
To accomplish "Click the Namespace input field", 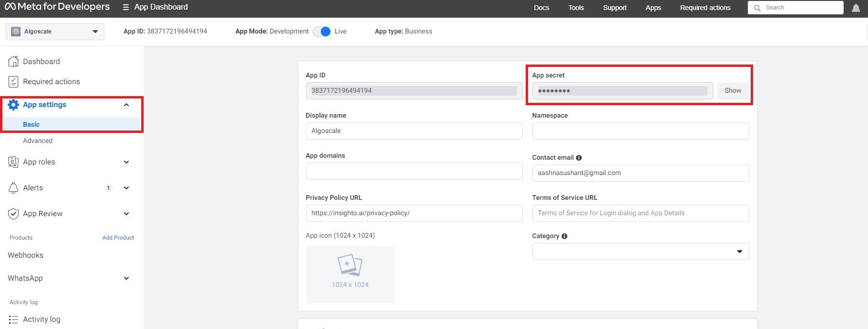I will click(641, 131).
